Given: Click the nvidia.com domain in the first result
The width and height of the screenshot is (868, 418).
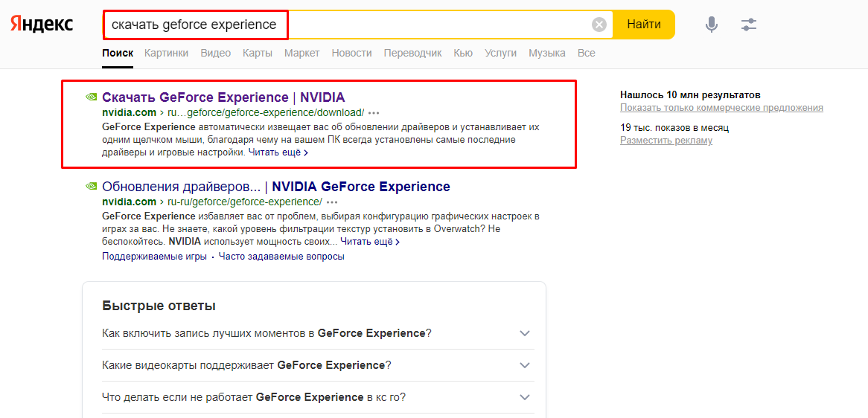Looking at the screenshot, I should [129, 113].
